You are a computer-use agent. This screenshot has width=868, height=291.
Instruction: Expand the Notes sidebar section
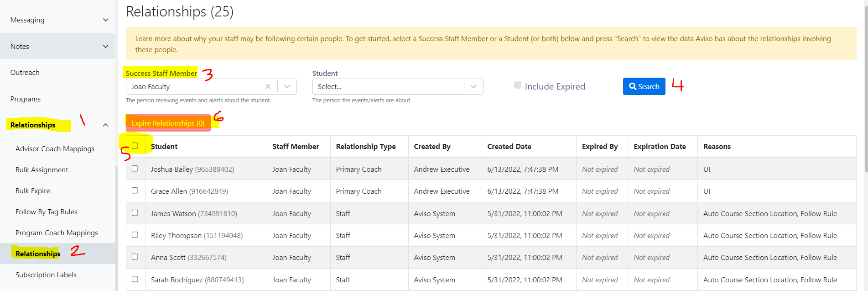[x=57, y=46]
